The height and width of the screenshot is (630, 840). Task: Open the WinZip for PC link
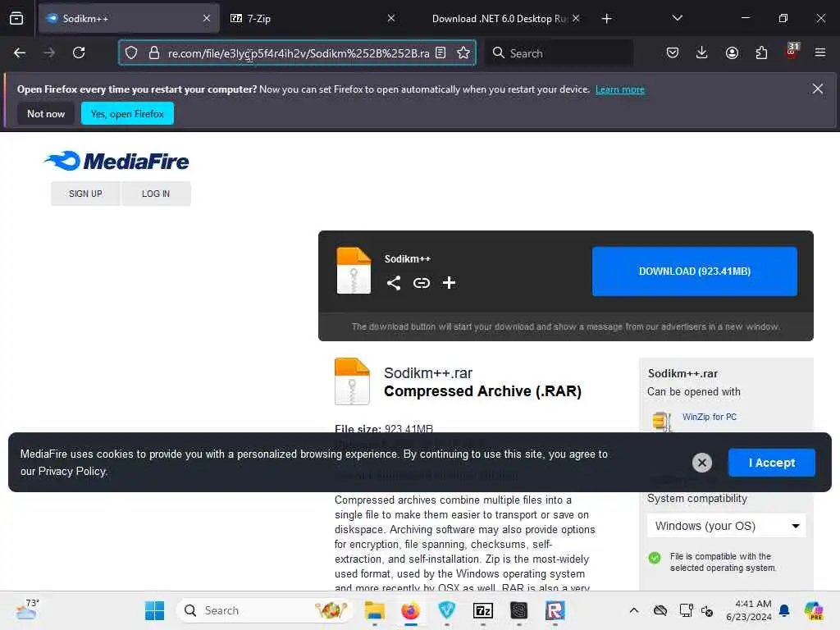click(x=710, y=417)
